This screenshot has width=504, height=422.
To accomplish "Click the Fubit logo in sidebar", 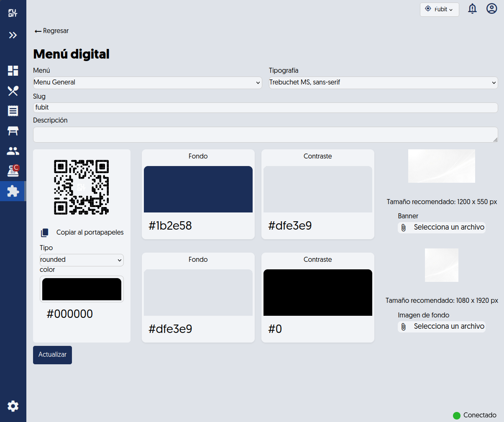I will 13,13.
